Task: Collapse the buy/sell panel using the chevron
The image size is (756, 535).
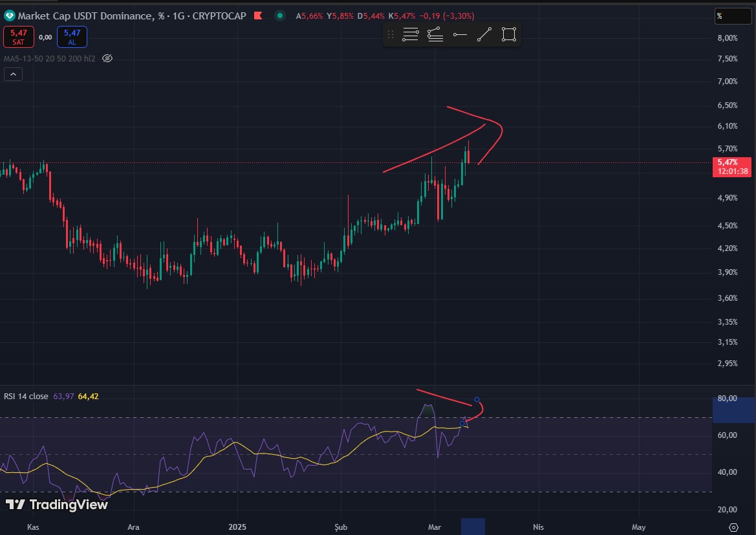Action: tap(13, 74)
